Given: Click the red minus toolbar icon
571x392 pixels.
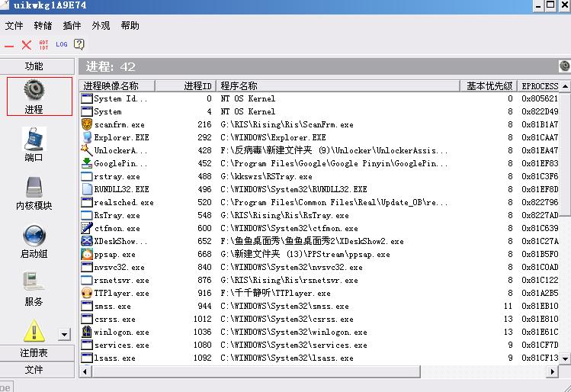Looking at the screenshot, I should [x=9, y=46].
